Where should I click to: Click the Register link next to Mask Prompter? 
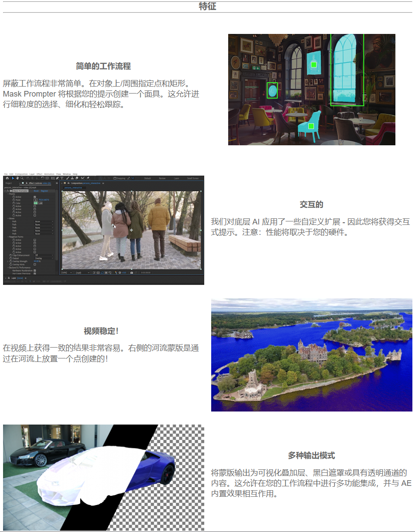pyautogui.click(x=44, y=191)
